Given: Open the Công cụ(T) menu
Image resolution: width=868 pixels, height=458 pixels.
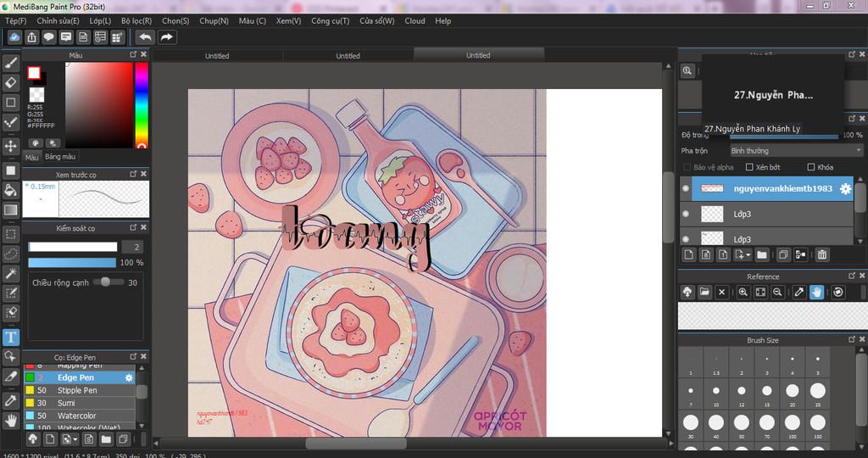Looking at the screenshot, I should pos(330,20).
